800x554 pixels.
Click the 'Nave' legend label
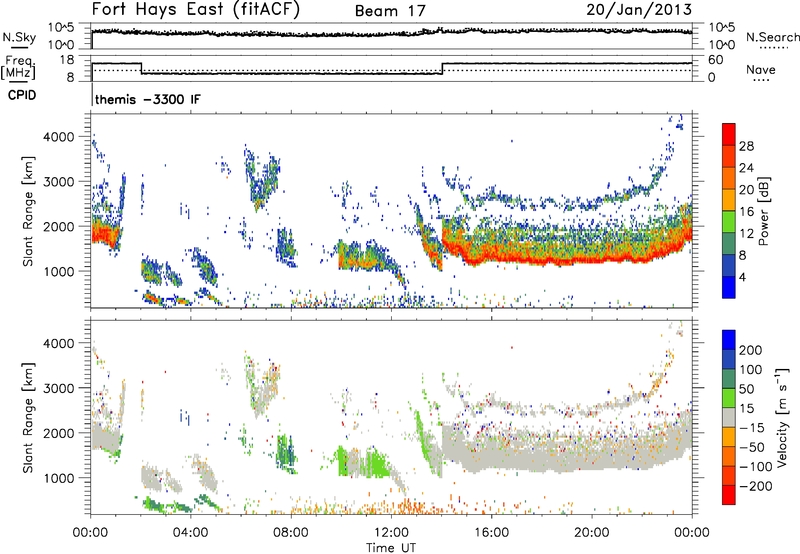(x=761, y=69)
